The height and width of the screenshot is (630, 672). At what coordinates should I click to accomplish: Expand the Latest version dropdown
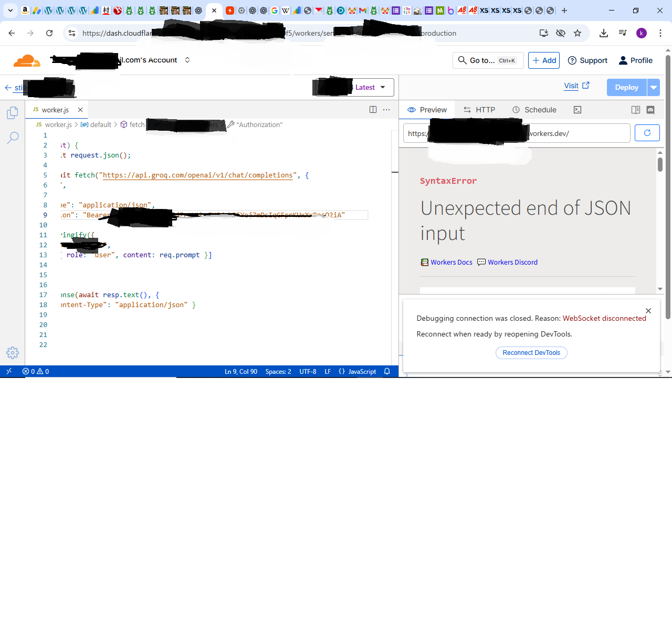(371, 88)
